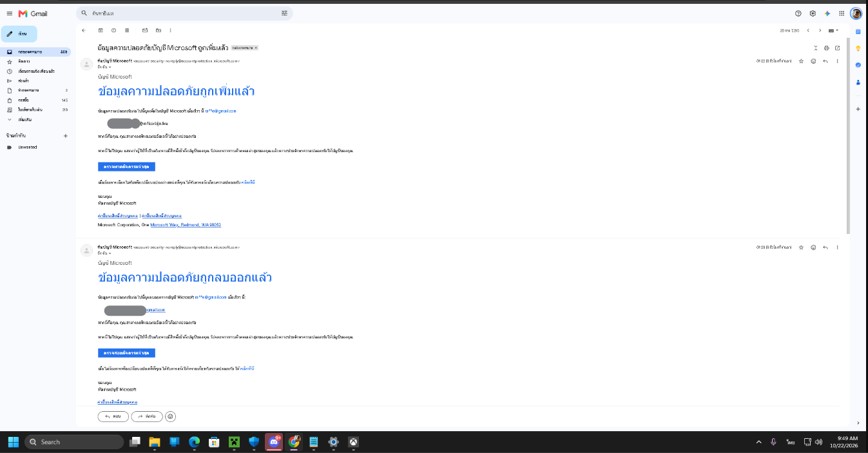Click the blue review-activity button in the first email
This screenshot has height=453, width=868.
(x=126, y=167)
